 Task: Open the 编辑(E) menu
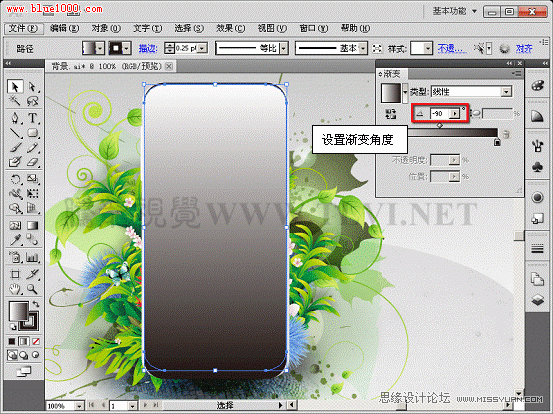65,29
